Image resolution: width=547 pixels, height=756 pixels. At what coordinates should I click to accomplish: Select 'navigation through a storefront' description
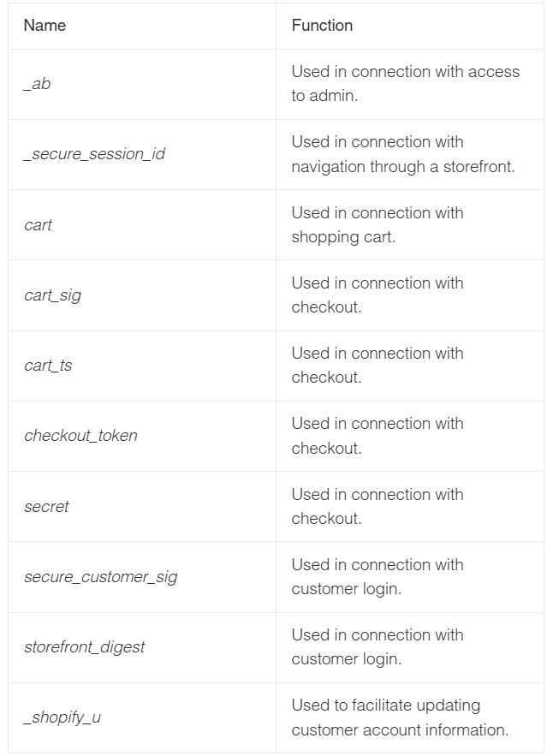tap(403, 154)
